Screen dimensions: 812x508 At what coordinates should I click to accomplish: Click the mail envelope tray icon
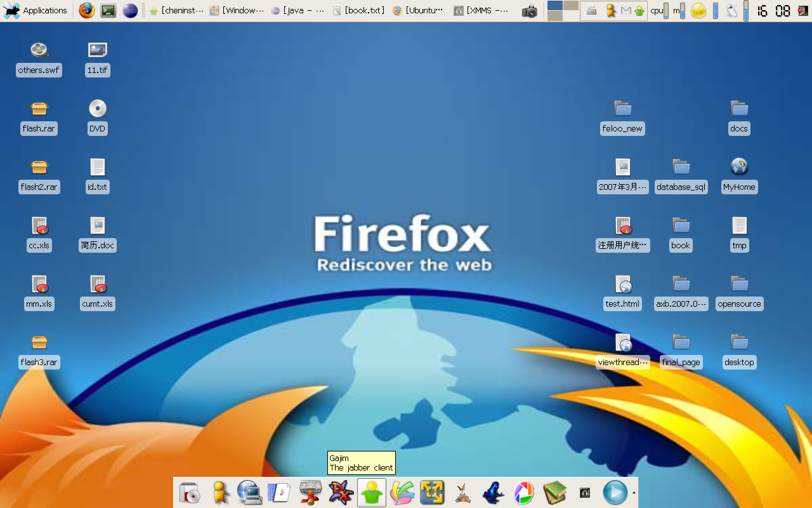click(x=625, y=11)
